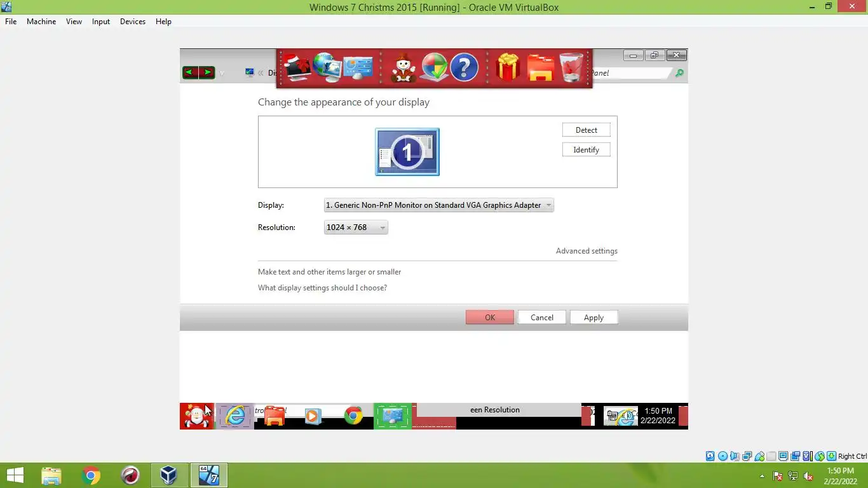
Task: Click the Identify button
Action: pos(586,150)
